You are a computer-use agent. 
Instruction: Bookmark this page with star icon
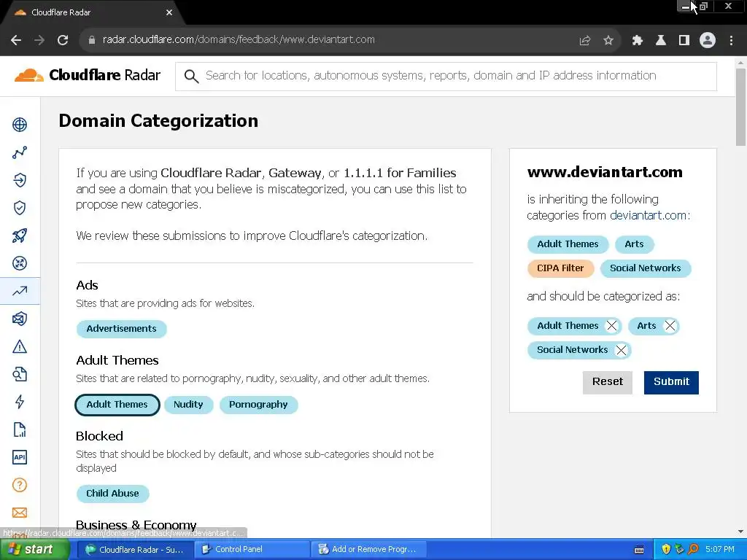coord(608,41)
